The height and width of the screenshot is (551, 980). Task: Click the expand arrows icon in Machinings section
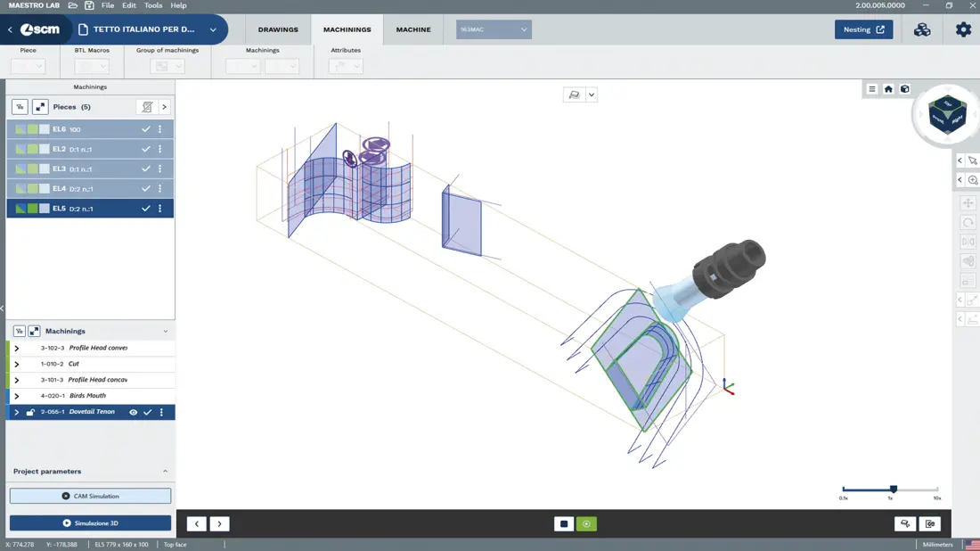click(x=34, y=332)
